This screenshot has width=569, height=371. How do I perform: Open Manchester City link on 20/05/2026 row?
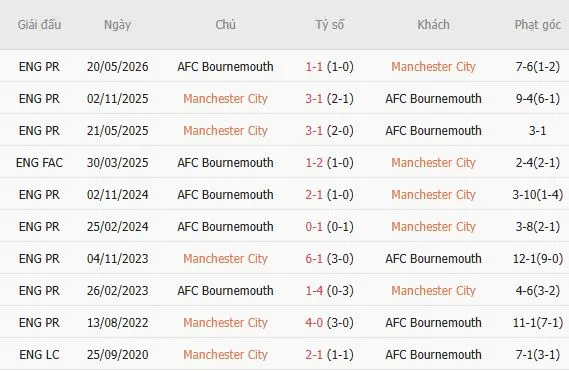433,66
